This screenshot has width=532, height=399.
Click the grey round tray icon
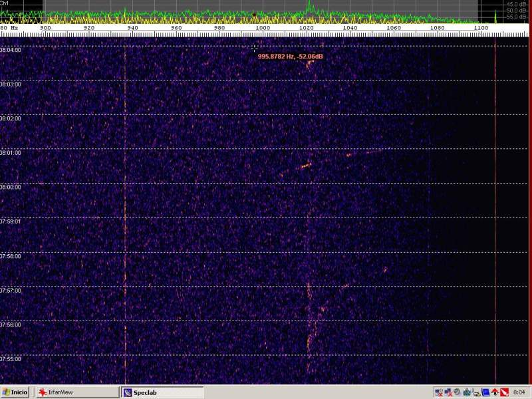tap(457, 392)
